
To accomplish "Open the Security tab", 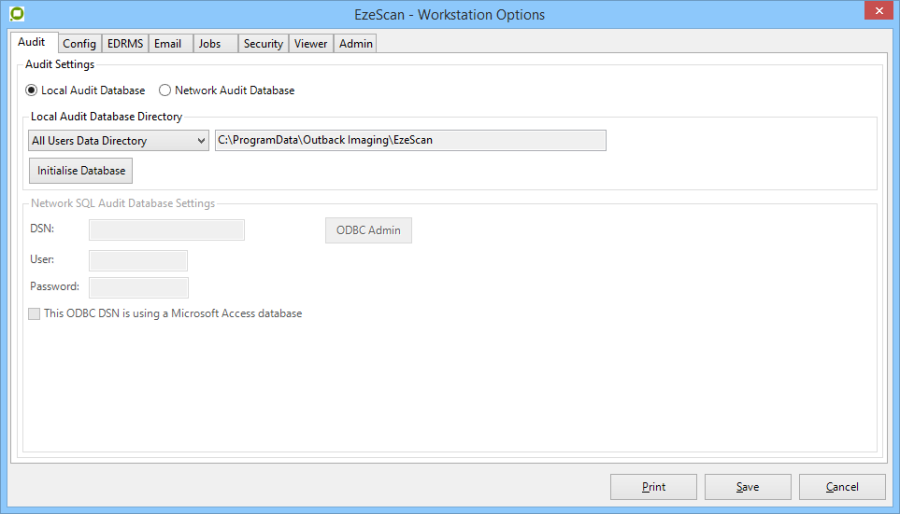I will [263, 44].
